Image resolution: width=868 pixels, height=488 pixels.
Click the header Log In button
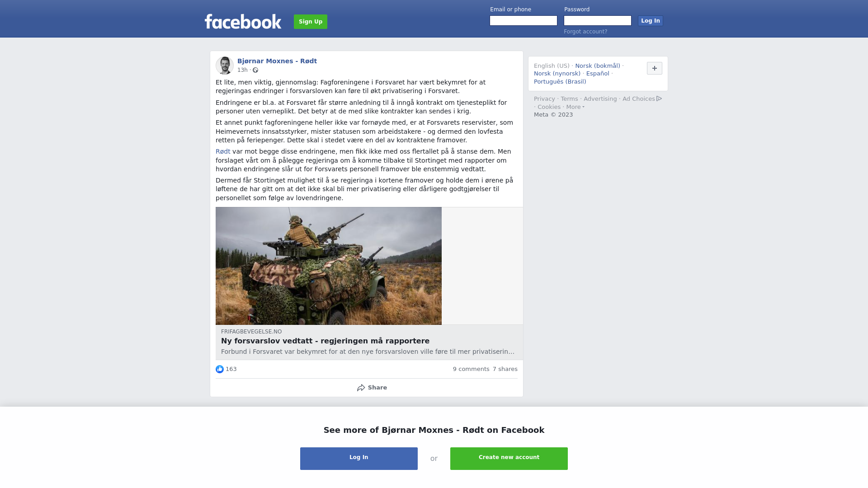pyautogui.click(x=650, y=21)
